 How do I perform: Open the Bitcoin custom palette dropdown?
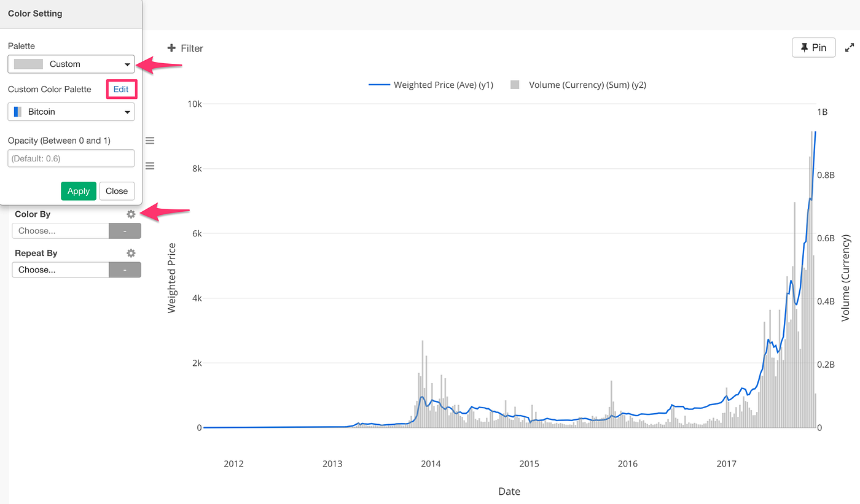71,111
